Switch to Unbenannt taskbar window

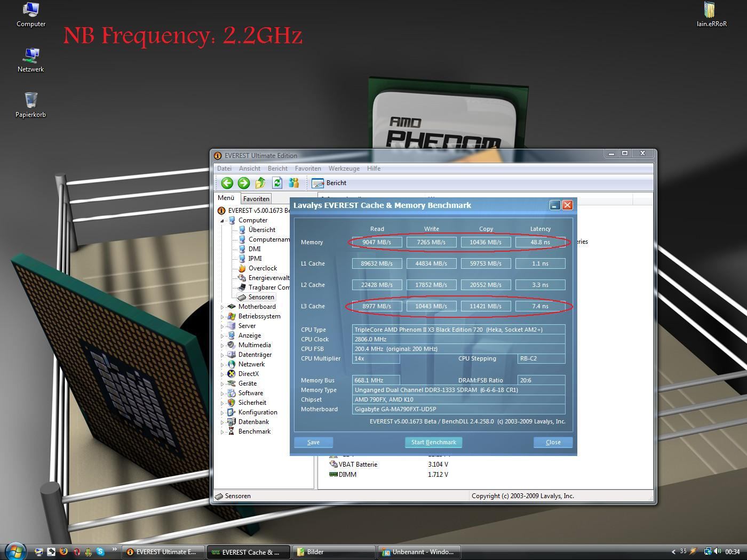[x=420, y=552]
